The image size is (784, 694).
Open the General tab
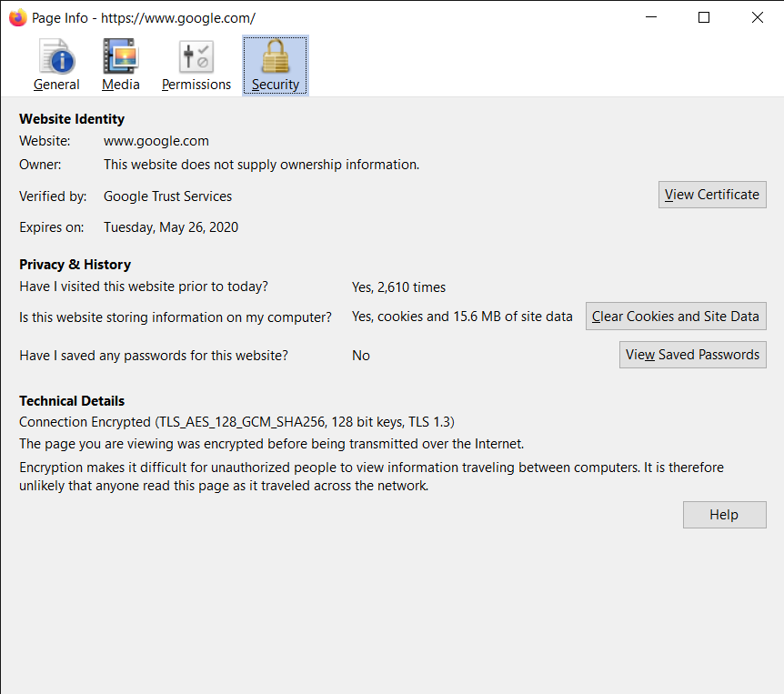pyautogui.click(x=56, y=65)
